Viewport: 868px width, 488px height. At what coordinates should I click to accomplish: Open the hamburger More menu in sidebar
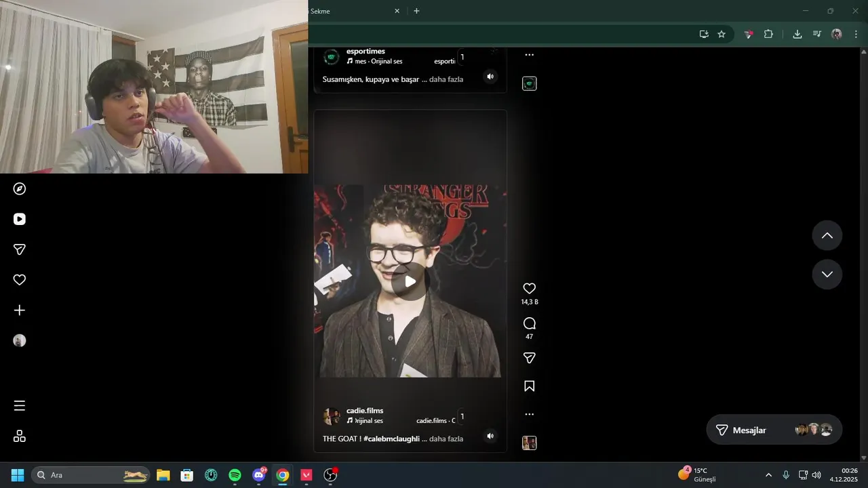point(20,406)
